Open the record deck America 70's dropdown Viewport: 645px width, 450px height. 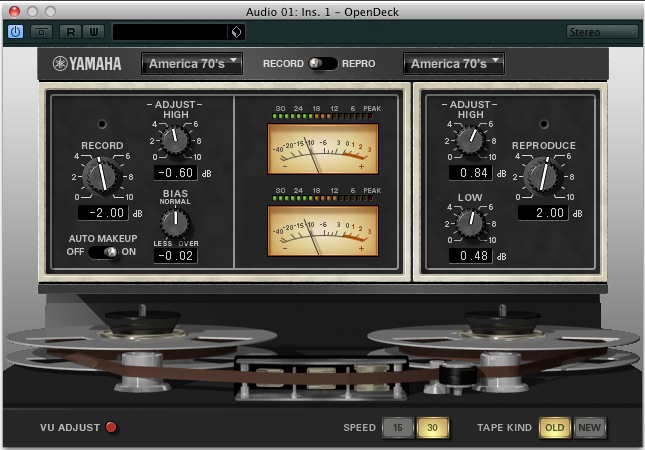(x=192, y=64)
